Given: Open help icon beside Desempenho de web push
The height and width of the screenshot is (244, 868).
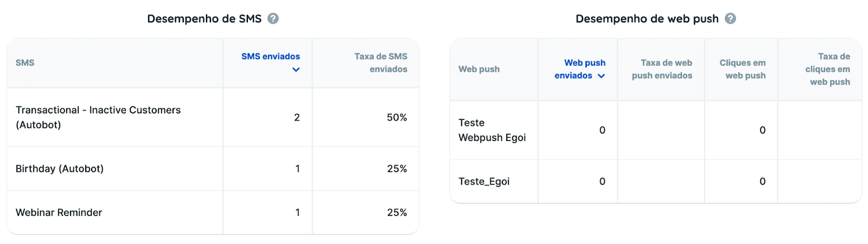Looking at the screenshot, I should pyautogui.click(x=731, y=18).
